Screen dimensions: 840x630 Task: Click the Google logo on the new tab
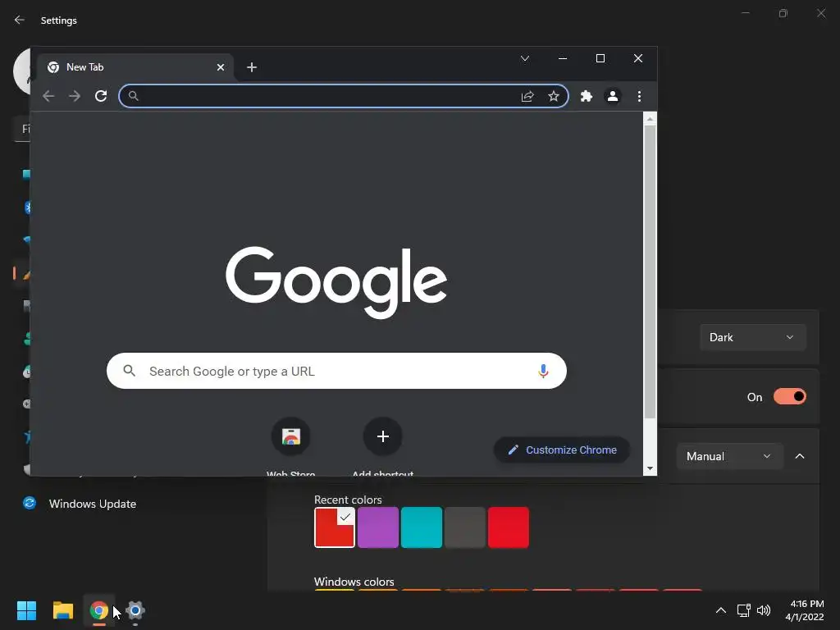click(336, 282)
